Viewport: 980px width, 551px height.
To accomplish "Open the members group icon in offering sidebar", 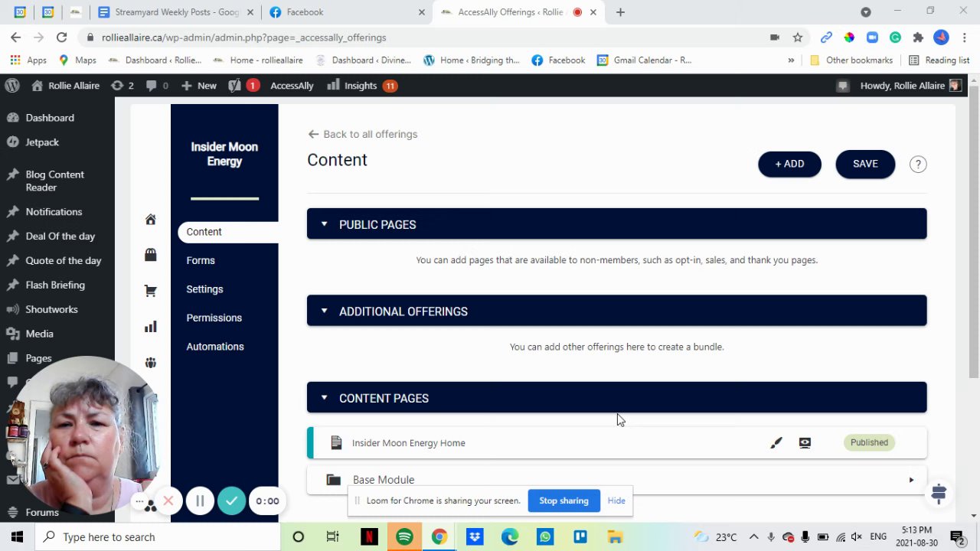I will click(151, 363).
